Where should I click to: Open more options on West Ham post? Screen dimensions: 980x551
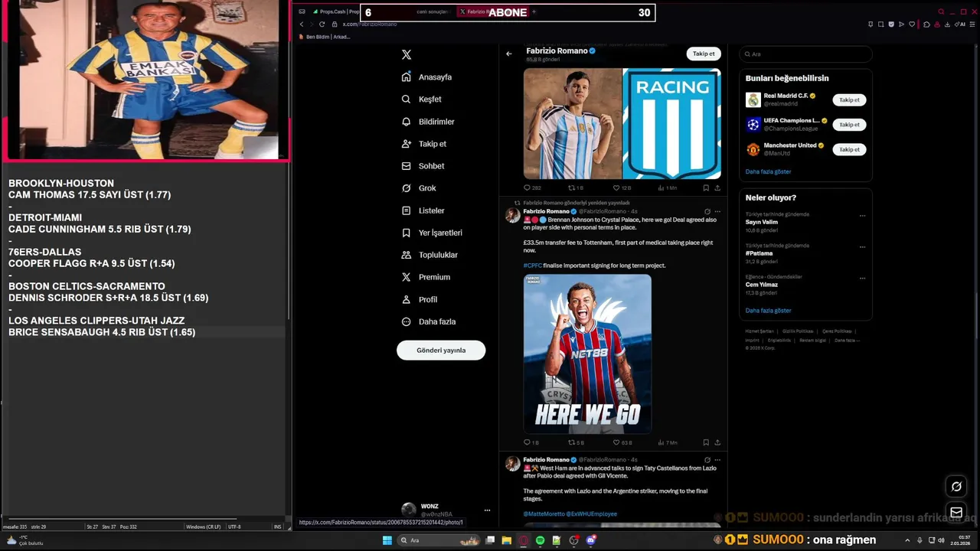point(717,460)
